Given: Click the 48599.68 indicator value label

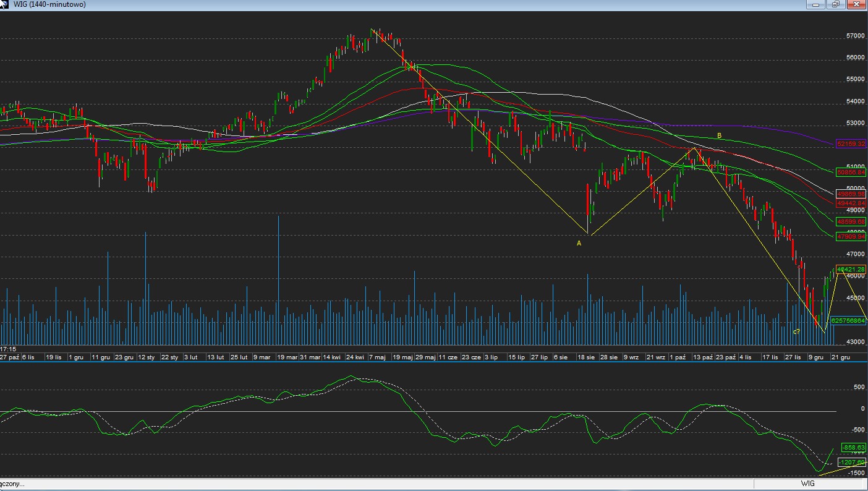Looking at the screenshot, I should click(x=851, y=221).
